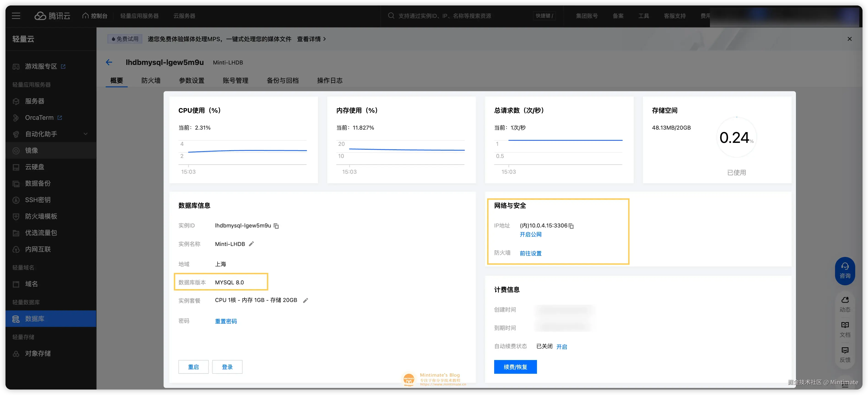Edit the 实例套餐 plan specification
The image size is (868, 395).
click(306, 300)
